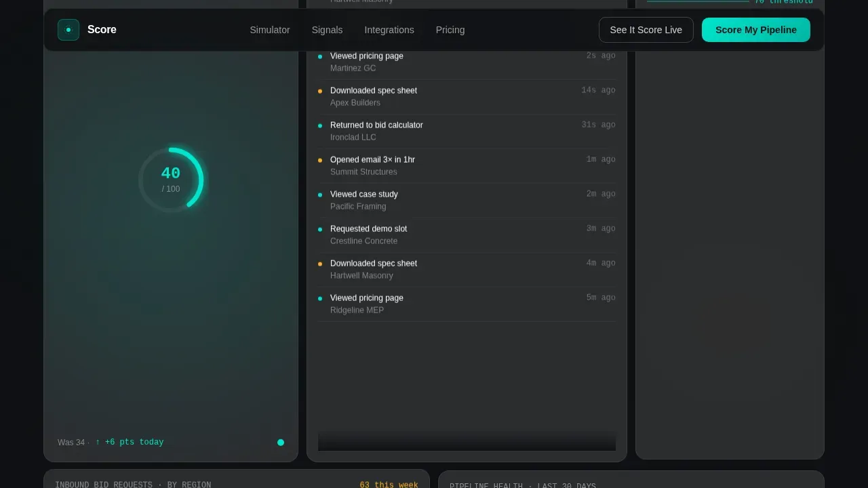Open the Integrations page

(389, 30)
